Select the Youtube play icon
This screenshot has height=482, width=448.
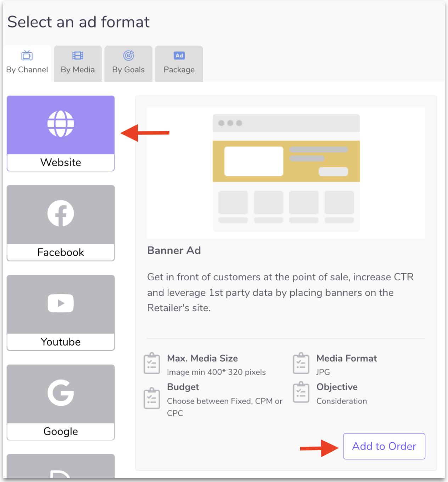pos(61,303)
